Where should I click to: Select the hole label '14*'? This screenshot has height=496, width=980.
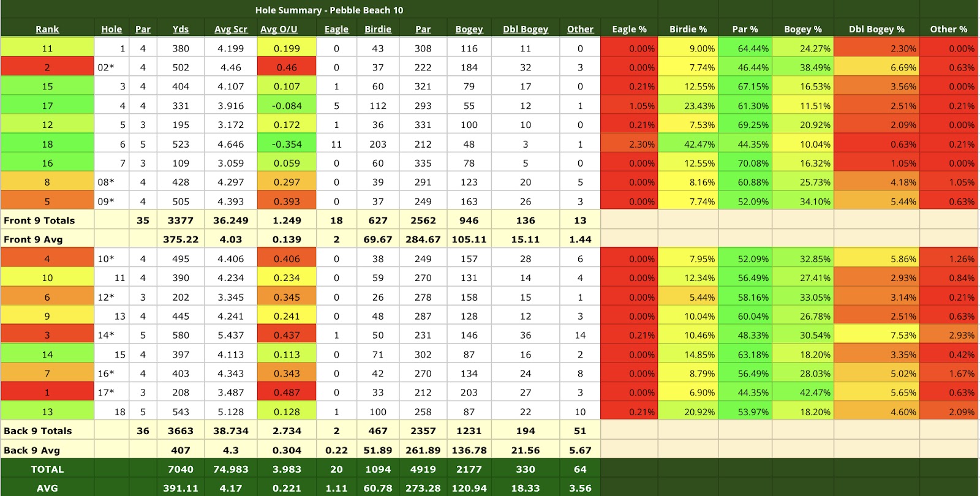click(x=106, y=335)
